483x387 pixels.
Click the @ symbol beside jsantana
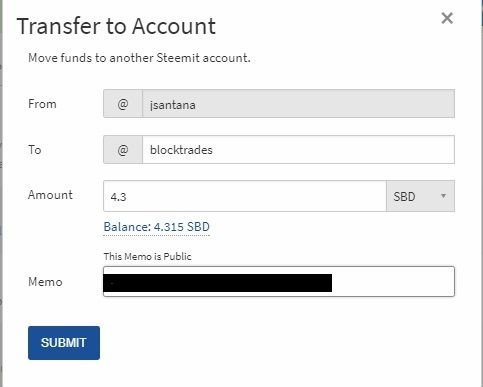pos(123,104)
